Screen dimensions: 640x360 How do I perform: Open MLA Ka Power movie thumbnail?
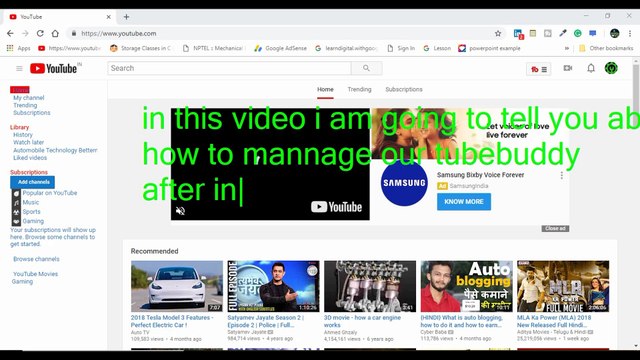click(x=563, y=286)
